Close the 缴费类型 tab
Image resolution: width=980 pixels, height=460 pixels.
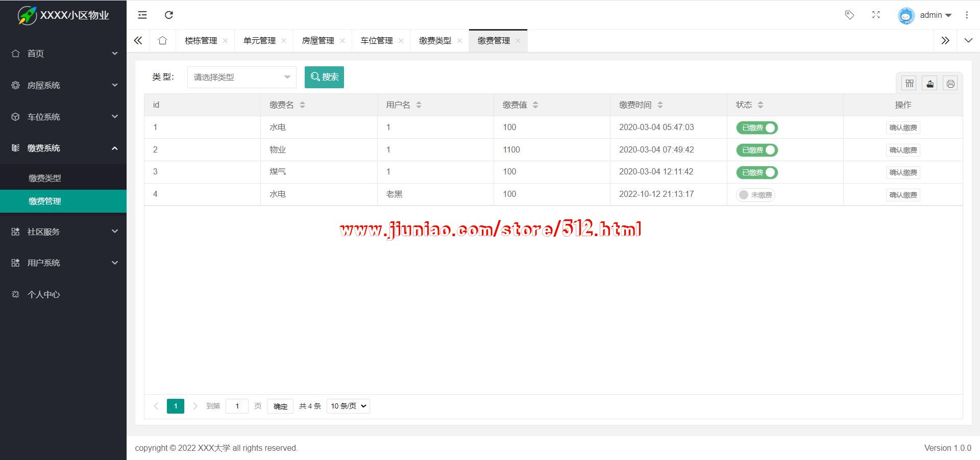[x=459, y=40]
